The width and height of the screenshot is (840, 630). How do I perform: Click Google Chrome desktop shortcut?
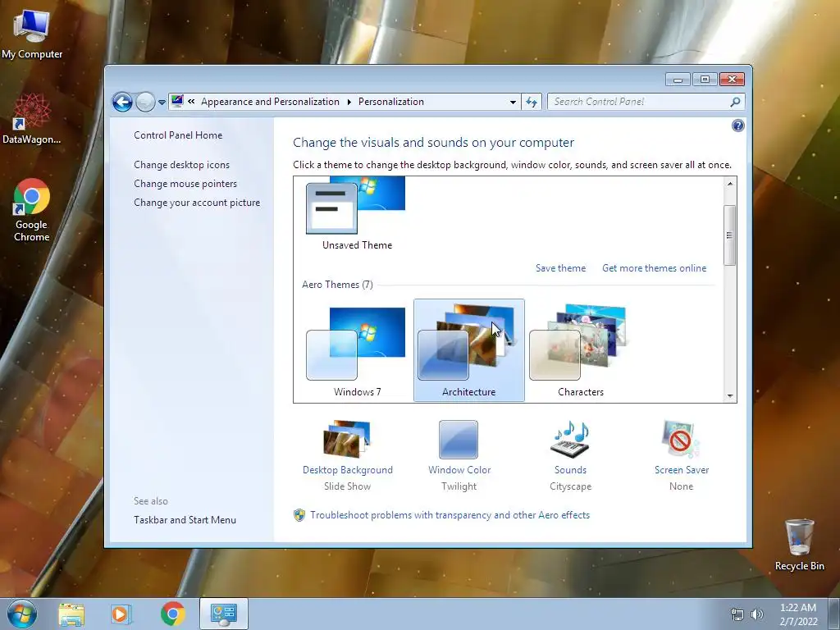(x=32, y=210)
